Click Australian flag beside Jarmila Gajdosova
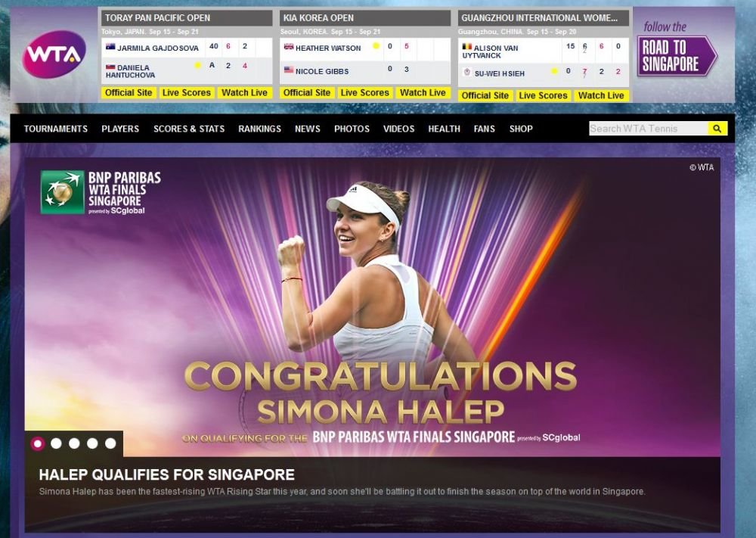The height and width of the screenshot is (538, 756). coord(110,47)
